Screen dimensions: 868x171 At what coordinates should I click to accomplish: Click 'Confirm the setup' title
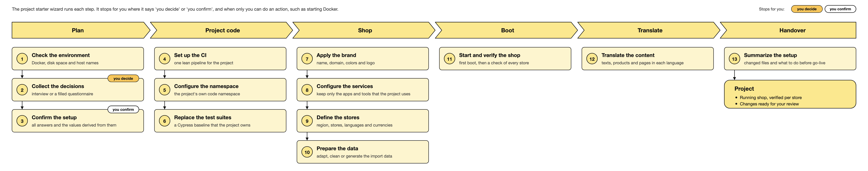tap(54, 118)
